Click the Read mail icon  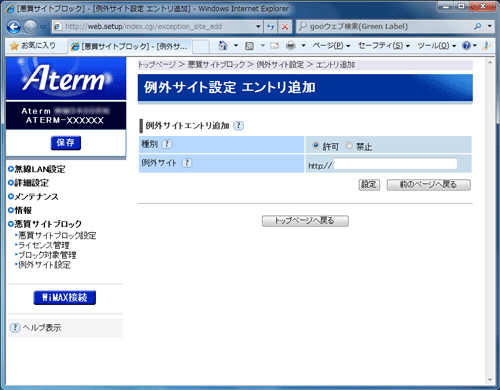274,46
